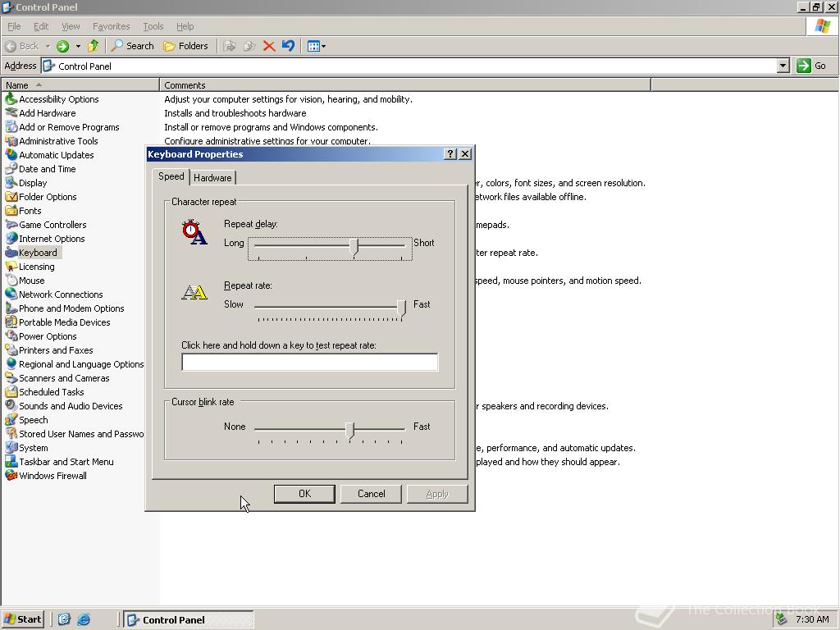Image resolution: width=840 pixels, height=630 pixels.
Task: Open Automatic Updates icon
Action: point(11,155)
